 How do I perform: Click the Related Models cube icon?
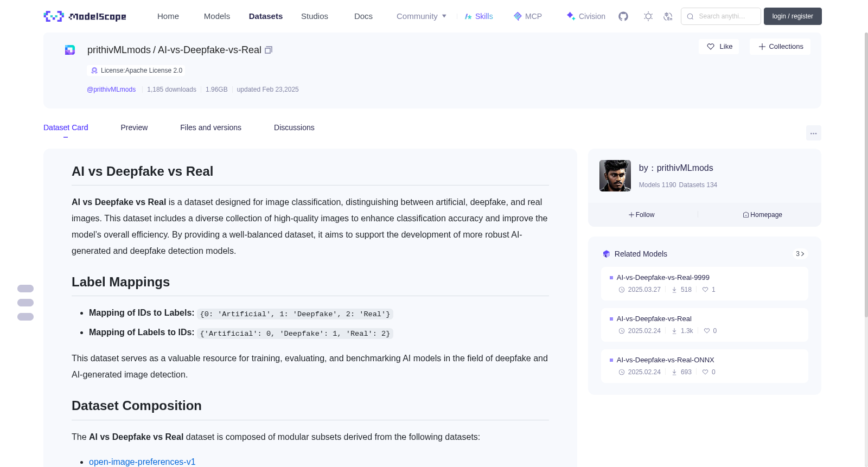click(x=607, y=254)
